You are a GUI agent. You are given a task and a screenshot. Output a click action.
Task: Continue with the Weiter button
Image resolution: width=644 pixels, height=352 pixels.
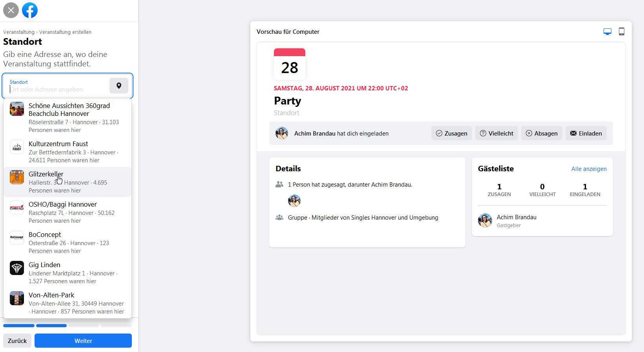click(x=83, y=341)
